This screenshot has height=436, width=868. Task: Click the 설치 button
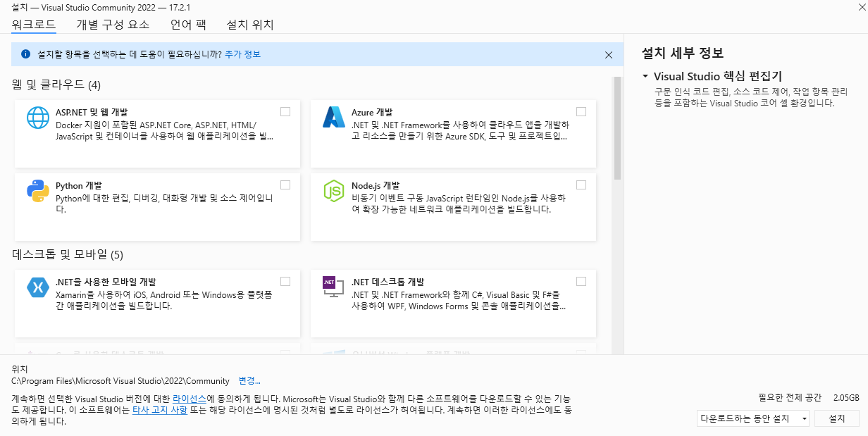pyautogui.click(x=837, y=418)
